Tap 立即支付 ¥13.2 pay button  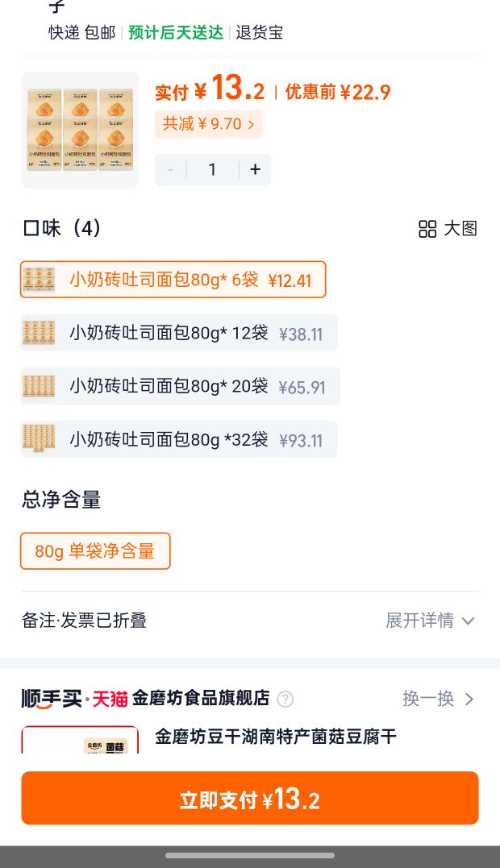[250, 798]
